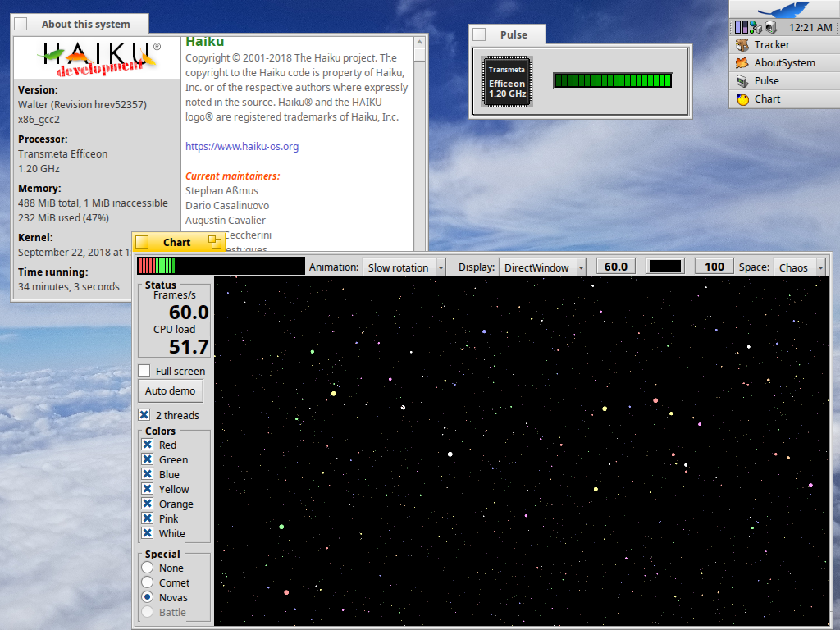The image size is (840, 630).
Task: Click the Haiku development logo
Action: click(98, 58)
